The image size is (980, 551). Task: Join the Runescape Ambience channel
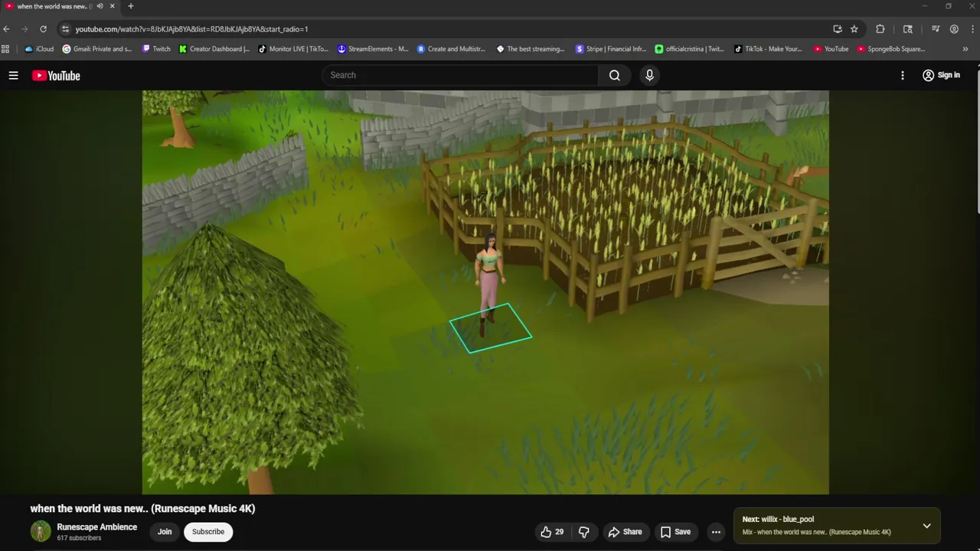tap(165, 532)
